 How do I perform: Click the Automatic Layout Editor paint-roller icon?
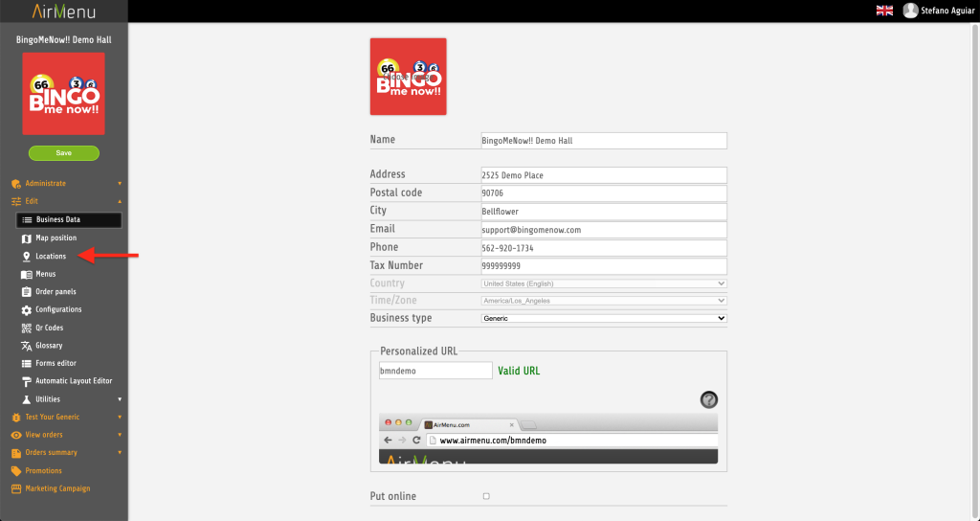(x=26, y=381)
